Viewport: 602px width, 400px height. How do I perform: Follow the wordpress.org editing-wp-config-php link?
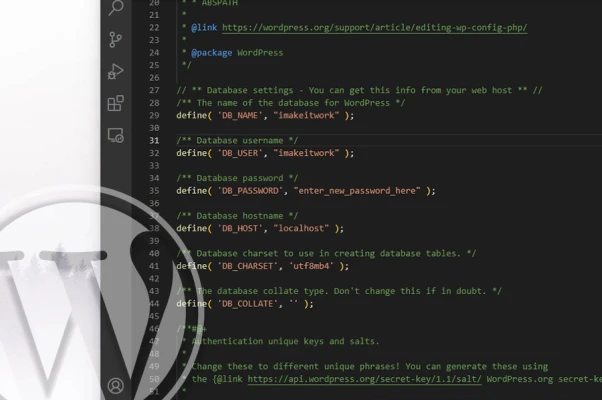[x=374, y=28]
